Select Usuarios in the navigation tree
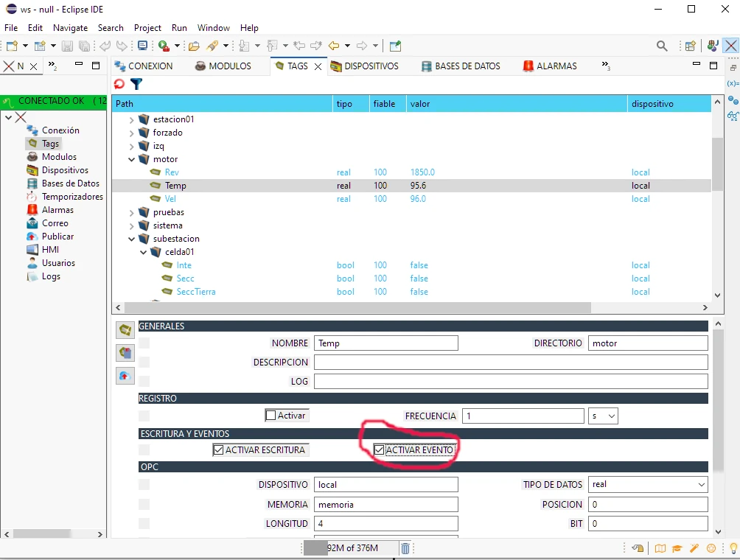This screenshot has width=740, height=560. pos(58,263)
